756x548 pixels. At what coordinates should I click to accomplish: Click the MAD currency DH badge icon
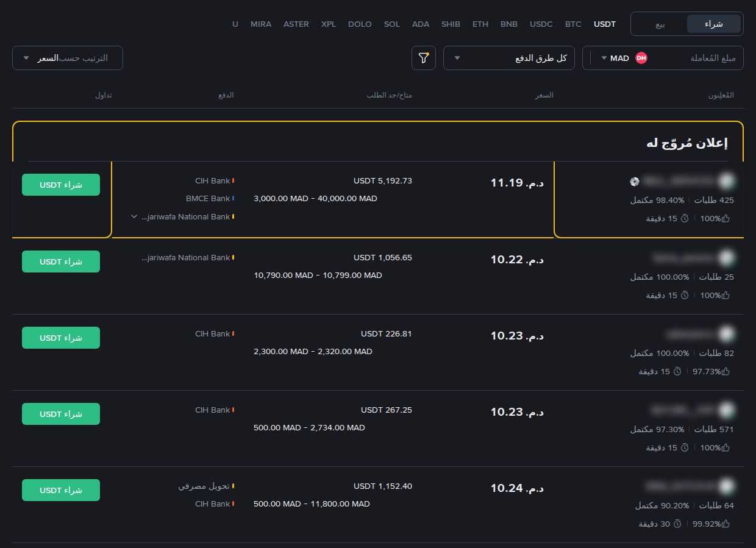pyautogui.click(x=641, y=58)
